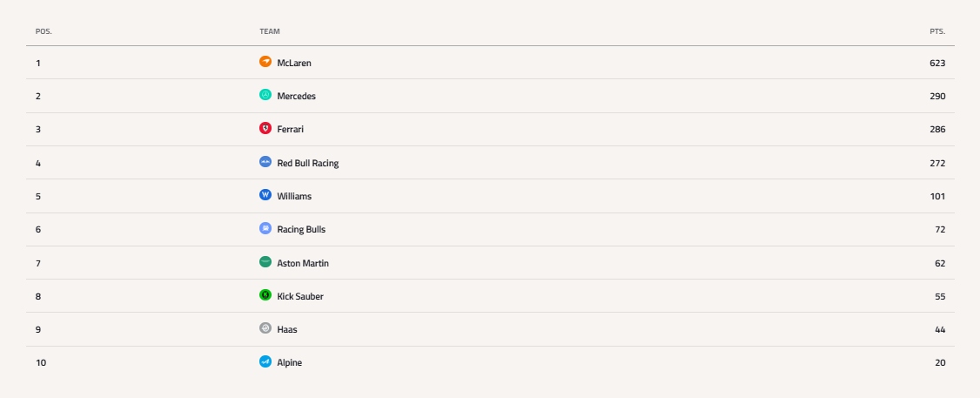Click the Williams team logo icon
Image resolution: width=980 pixels, height=398 pixels.
tap(265, 195)
